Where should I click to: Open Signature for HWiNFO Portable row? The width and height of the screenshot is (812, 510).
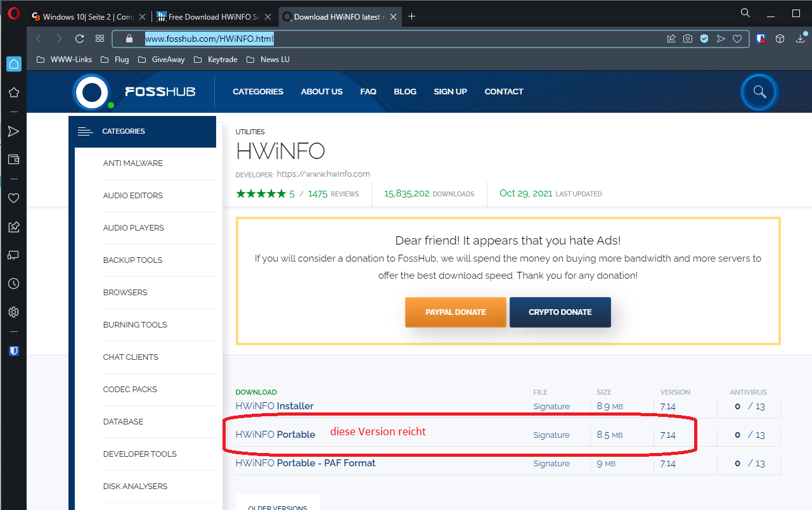pos(551,435)
